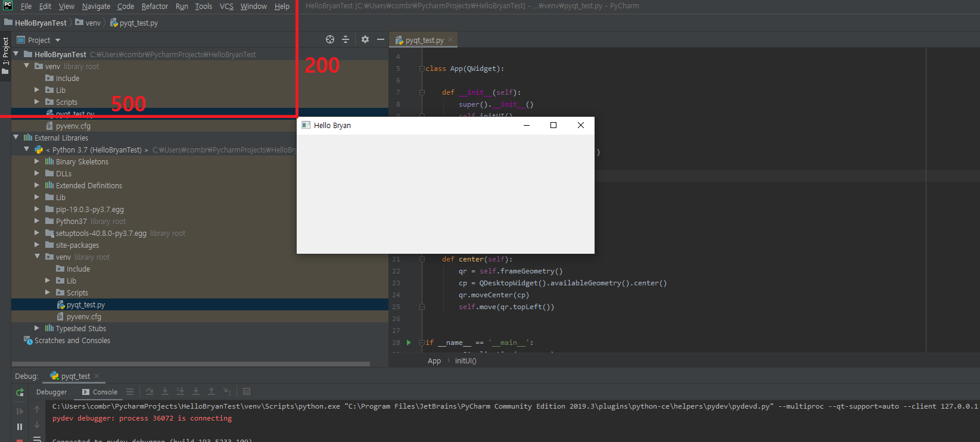Click the Locate/Scroll from Source crosshair icon
980x442 pixels.
coord(330,39)
